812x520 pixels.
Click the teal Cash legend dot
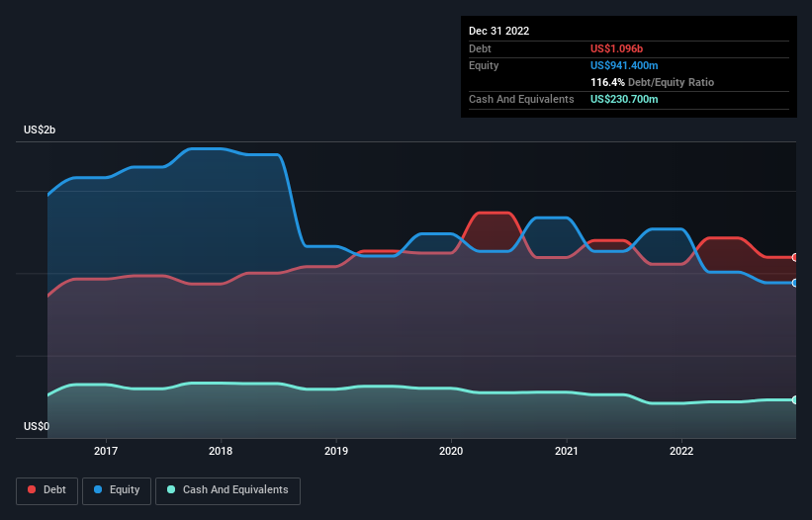point(171,489)
